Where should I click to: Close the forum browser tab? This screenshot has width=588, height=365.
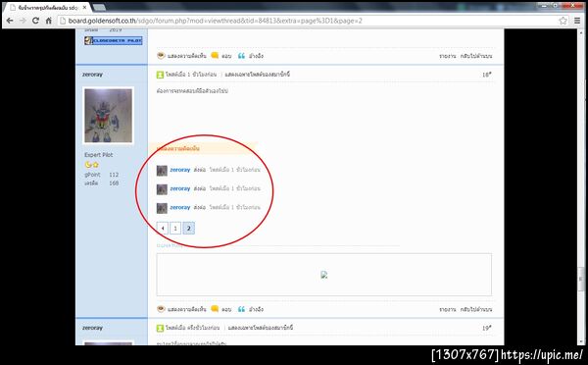click(84, 8)
